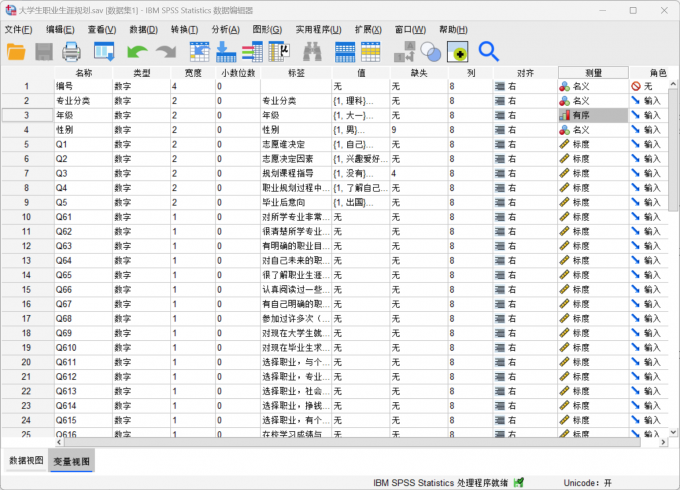Click the blue magnifier Search icon
Screen dimensions: 680x490
489,52
